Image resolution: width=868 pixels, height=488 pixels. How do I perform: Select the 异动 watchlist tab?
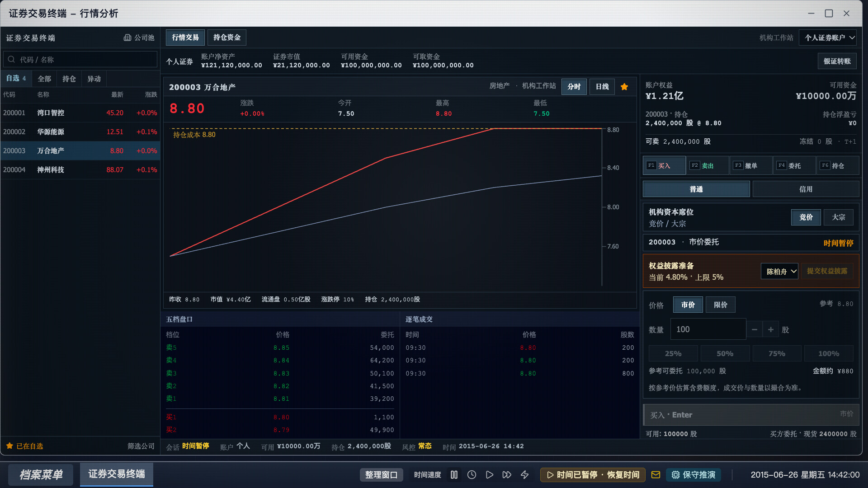(x=94, y=79)
